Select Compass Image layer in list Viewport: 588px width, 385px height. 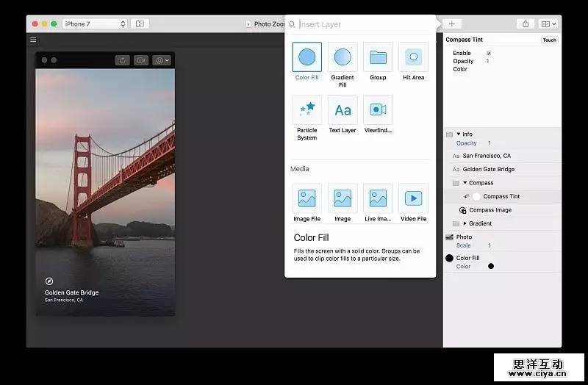(x=490, y=210)
